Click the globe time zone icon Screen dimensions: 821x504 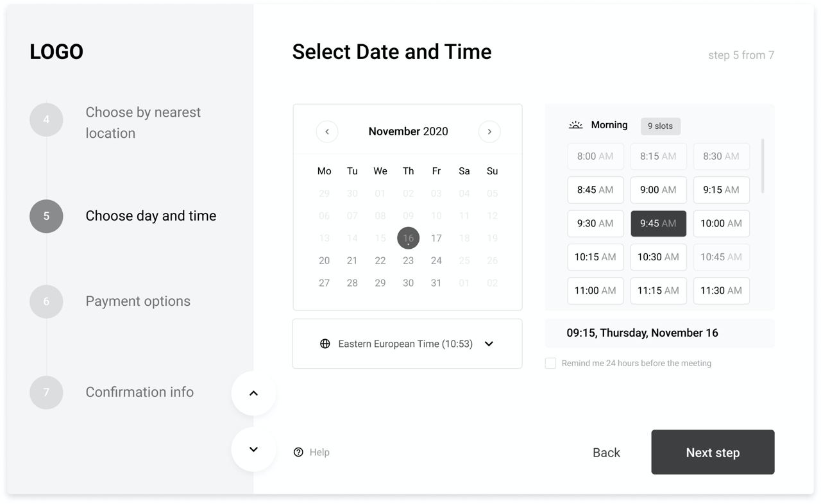point(325,344)
